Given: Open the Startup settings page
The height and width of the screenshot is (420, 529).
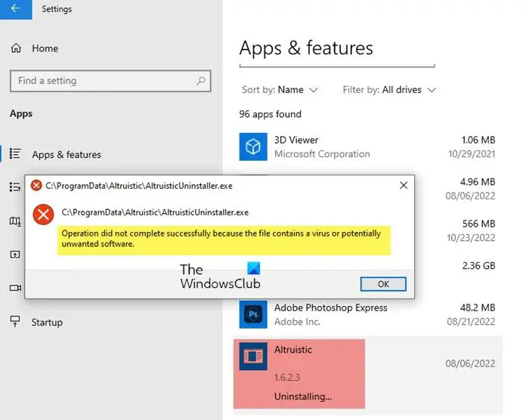Looking at the screenshot, I should (x=47, y=322).
